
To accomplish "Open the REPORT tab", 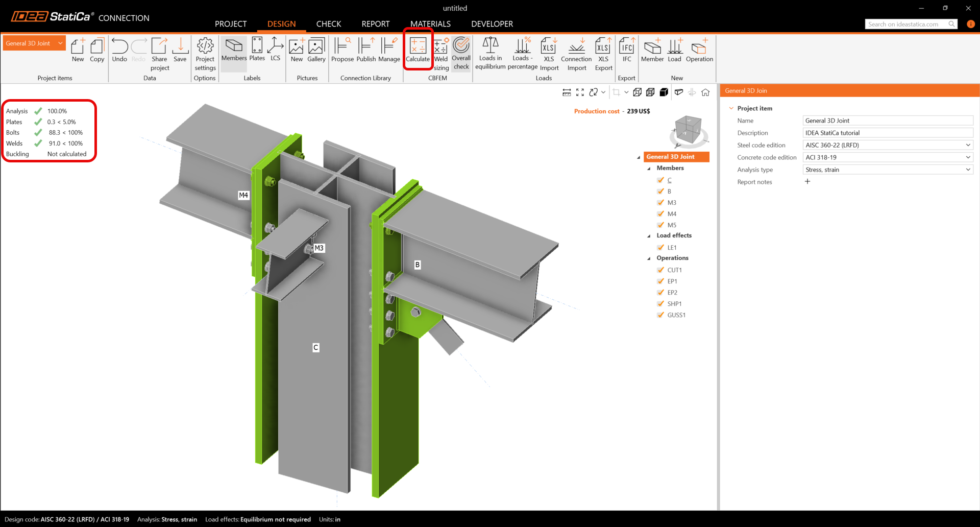I will [375, 24].
